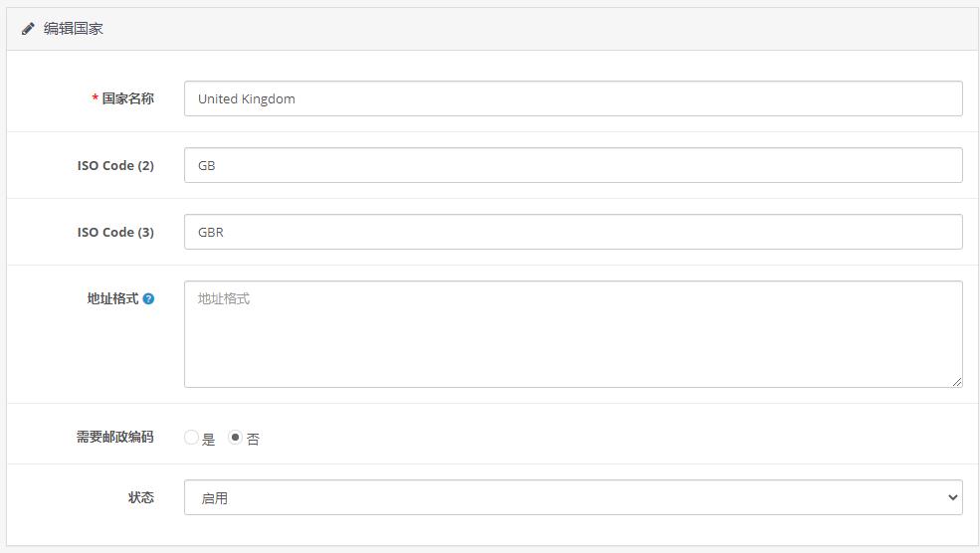Click the 否 text beside the radio
Screen dimensions: 980x553
pyautogui.click(x=254, y=439)
